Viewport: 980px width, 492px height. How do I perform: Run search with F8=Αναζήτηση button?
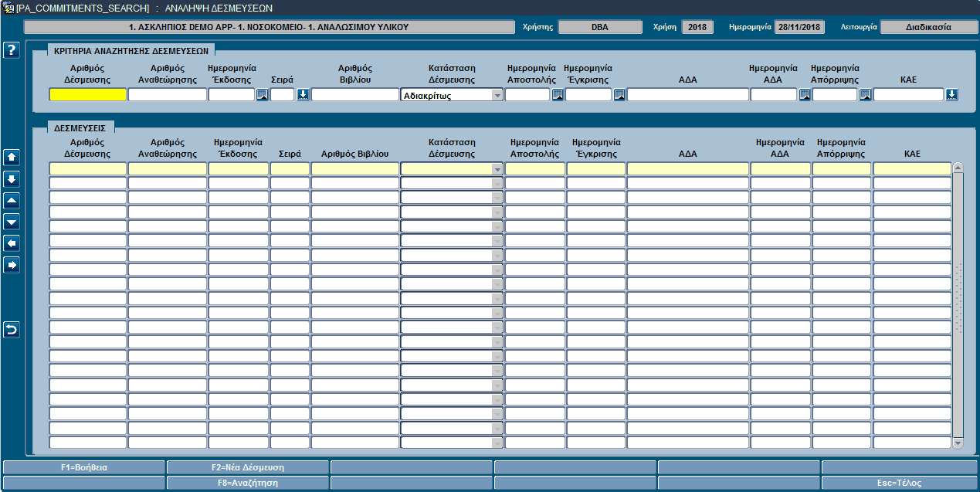coord(247,483)
